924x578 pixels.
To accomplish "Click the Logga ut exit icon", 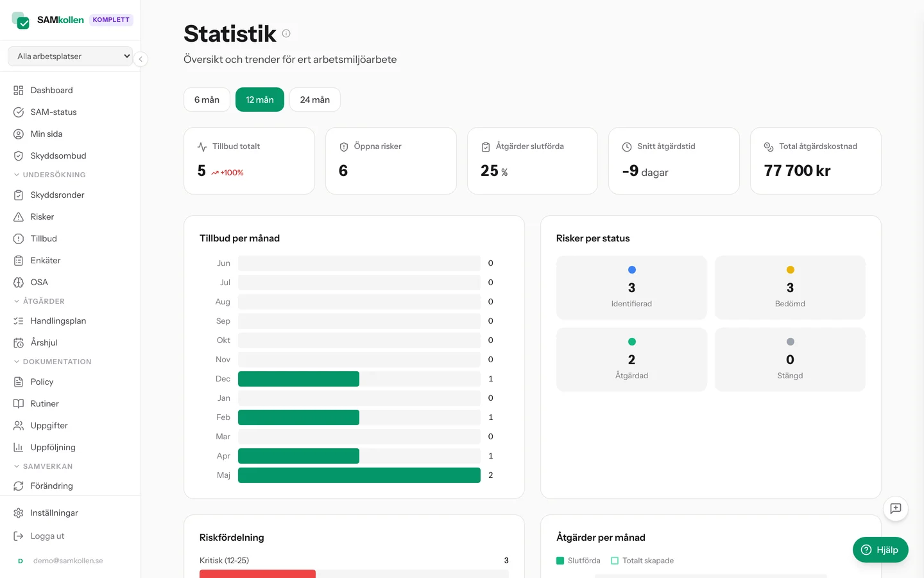I will click(19, 536).
